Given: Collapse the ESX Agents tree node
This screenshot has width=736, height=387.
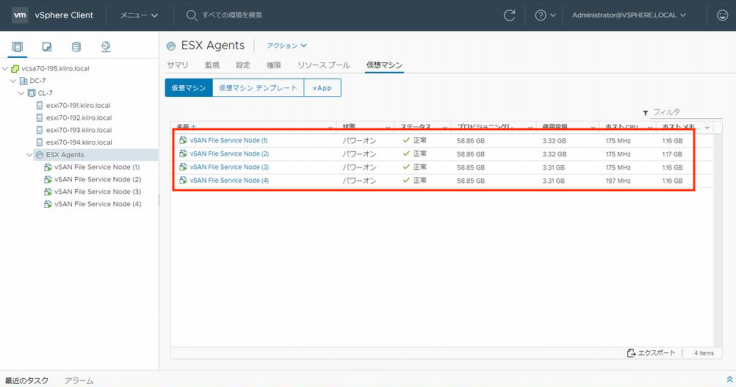Looking at the screenshot, I should (x=30, y=155).
